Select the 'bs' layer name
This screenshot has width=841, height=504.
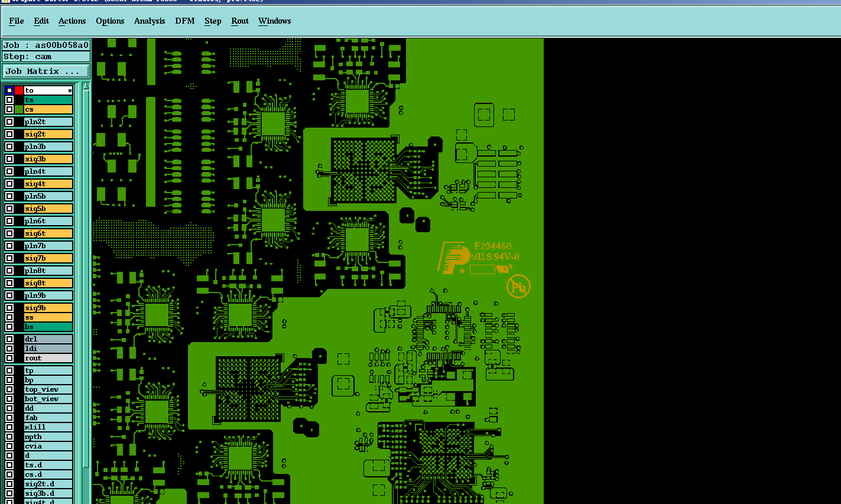pyautogui.click(x=48, y=327)
